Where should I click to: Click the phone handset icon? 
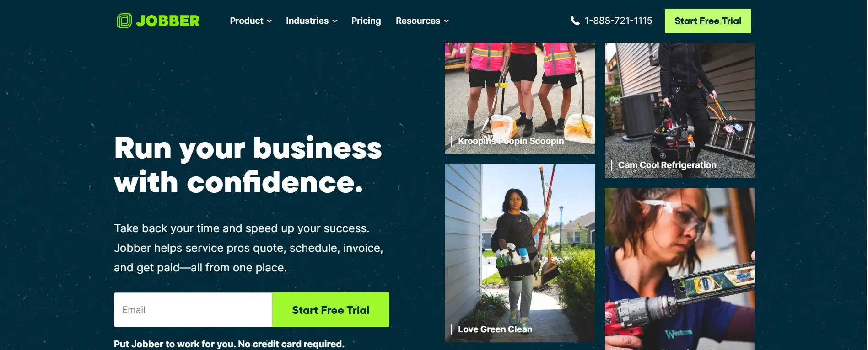(x=575, y=21)
